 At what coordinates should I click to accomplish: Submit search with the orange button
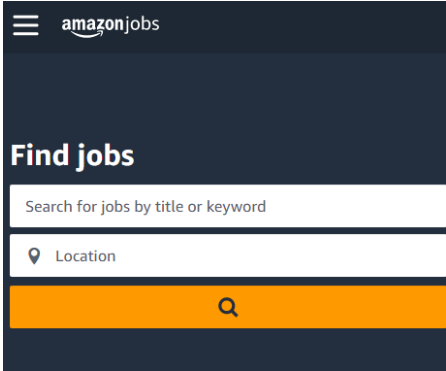coord(228,307)
